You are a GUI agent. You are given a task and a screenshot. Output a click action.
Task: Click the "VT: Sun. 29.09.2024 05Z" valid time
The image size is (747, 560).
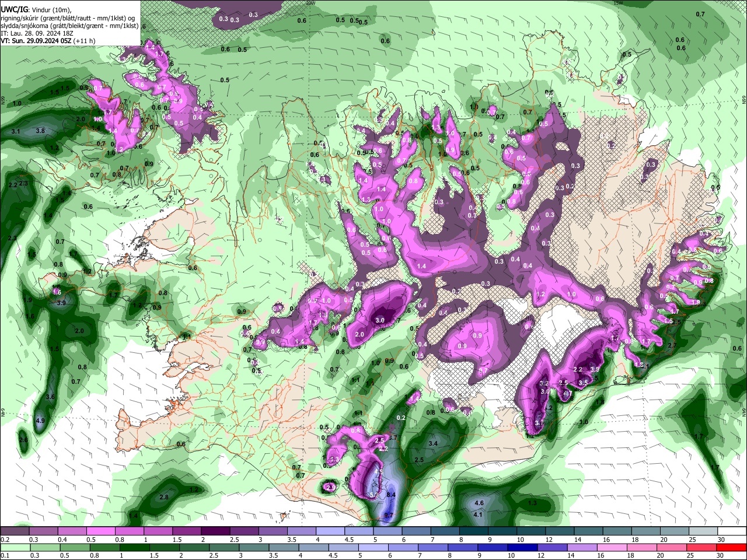point(36,41)
